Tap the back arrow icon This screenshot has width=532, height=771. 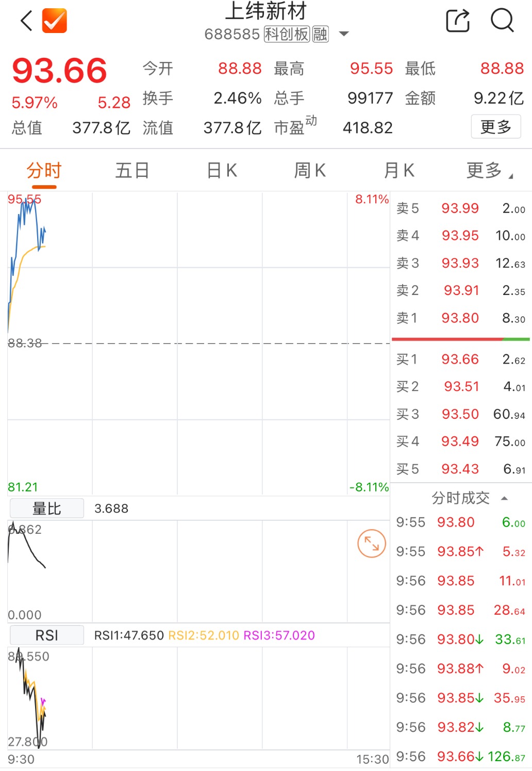coord(26,21)
